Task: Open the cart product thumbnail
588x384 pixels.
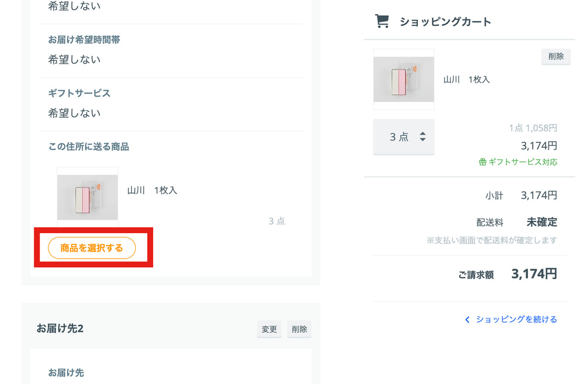Action: tap(404, 79)
